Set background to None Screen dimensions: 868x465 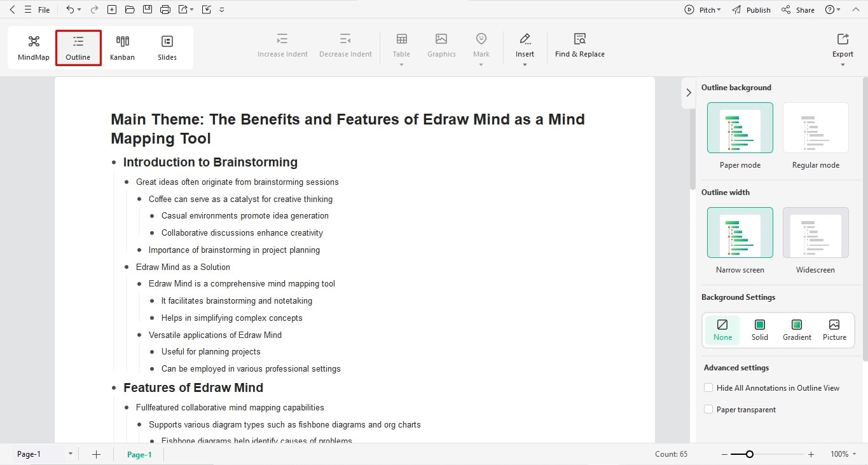tap(722, 330)
